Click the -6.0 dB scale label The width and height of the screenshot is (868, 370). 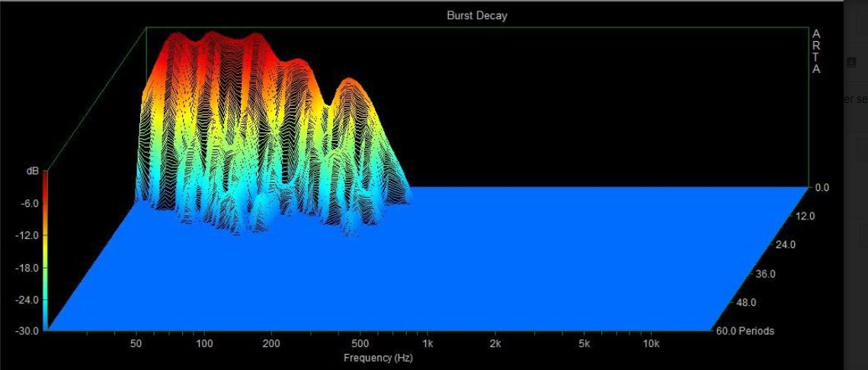[30, 204]
